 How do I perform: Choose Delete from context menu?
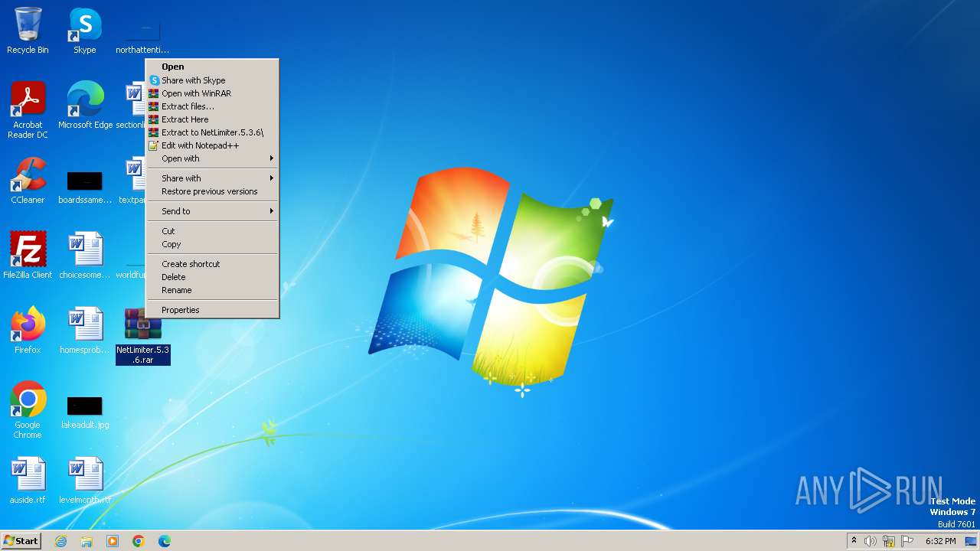click(213, 277)
